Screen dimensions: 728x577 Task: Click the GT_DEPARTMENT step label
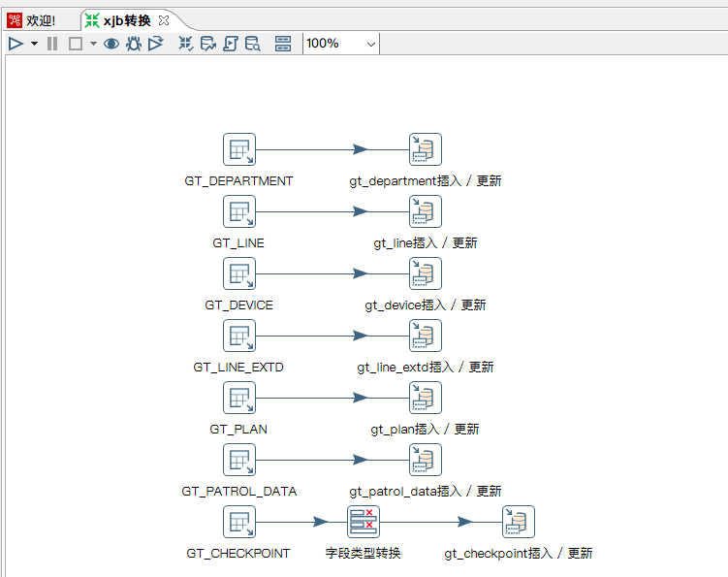238,180
